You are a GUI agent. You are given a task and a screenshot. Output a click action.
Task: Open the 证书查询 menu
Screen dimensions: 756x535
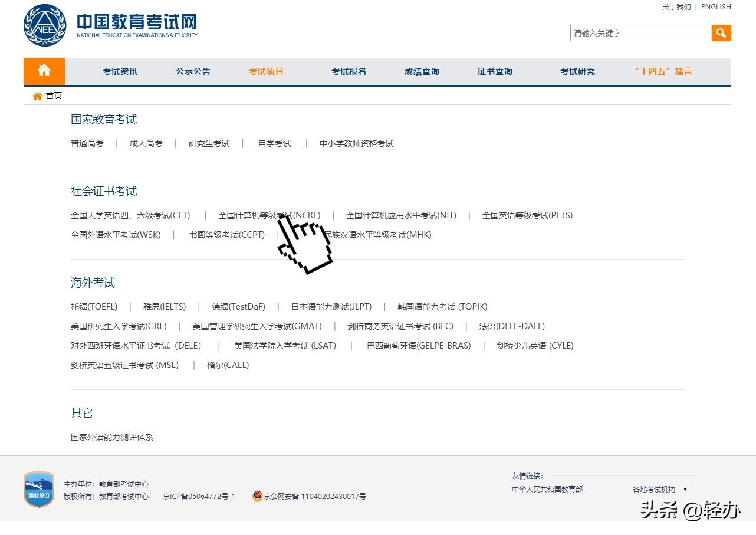495,71
